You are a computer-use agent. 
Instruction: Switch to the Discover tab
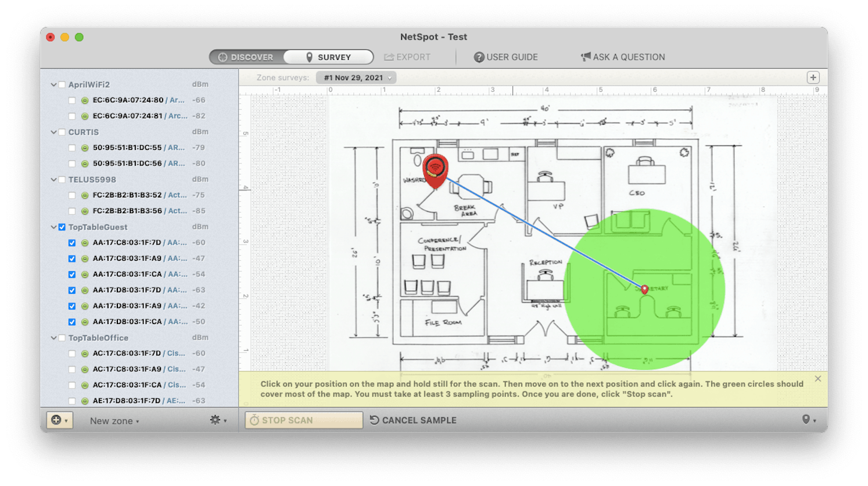click(x=246, y=57)
